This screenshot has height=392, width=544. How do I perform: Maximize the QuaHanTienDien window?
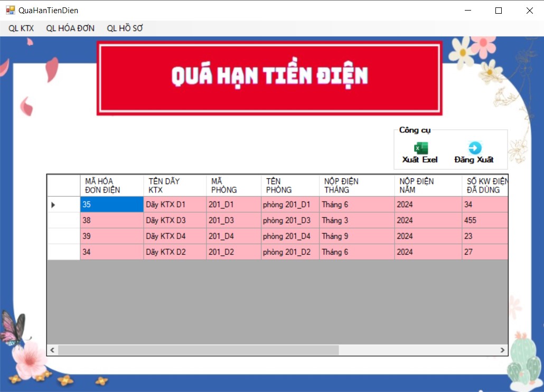click(x=499, y=11)
